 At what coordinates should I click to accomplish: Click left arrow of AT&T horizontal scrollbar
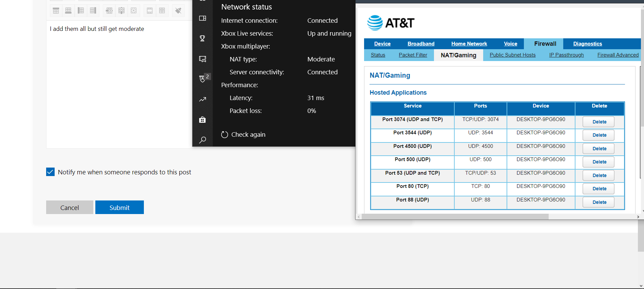pos(359,217)
